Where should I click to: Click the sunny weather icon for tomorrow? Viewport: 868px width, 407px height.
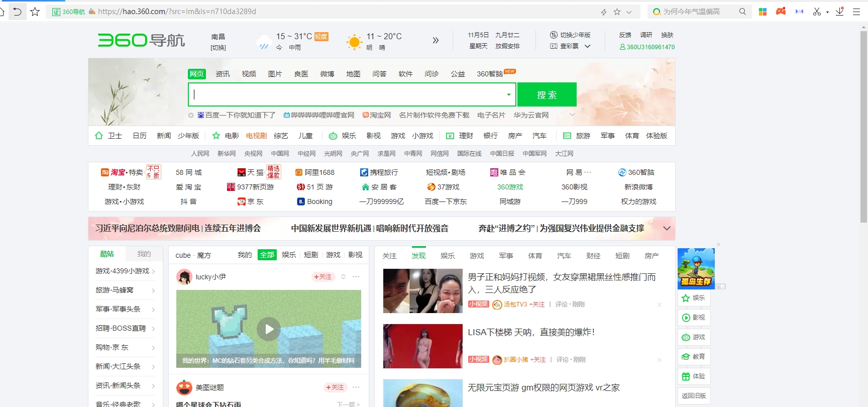pyautogui.click(x=354, y=42)
